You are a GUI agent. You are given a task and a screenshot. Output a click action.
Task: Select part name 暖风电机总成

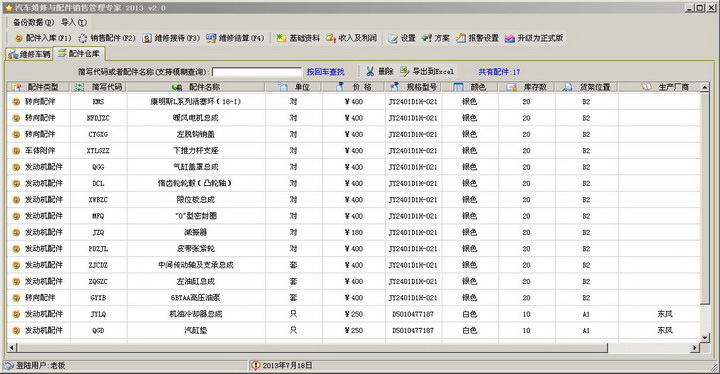click(196, 118)
